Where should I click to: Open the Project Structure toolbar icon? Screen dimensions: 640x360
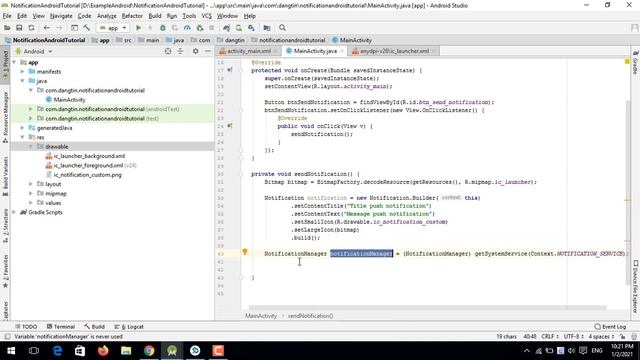(x=267, y=28)
